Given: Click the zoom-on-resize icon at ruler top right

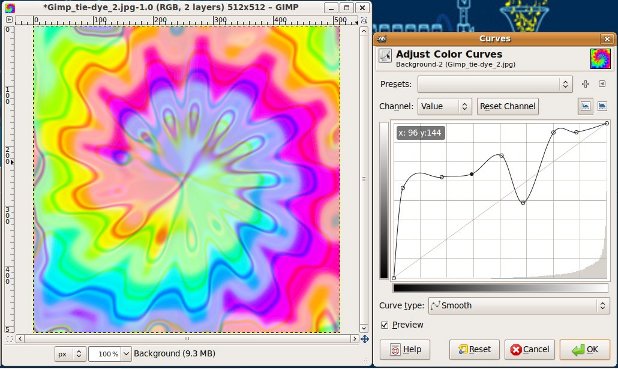Looking at the screenshot, I should tap(364, 20).
